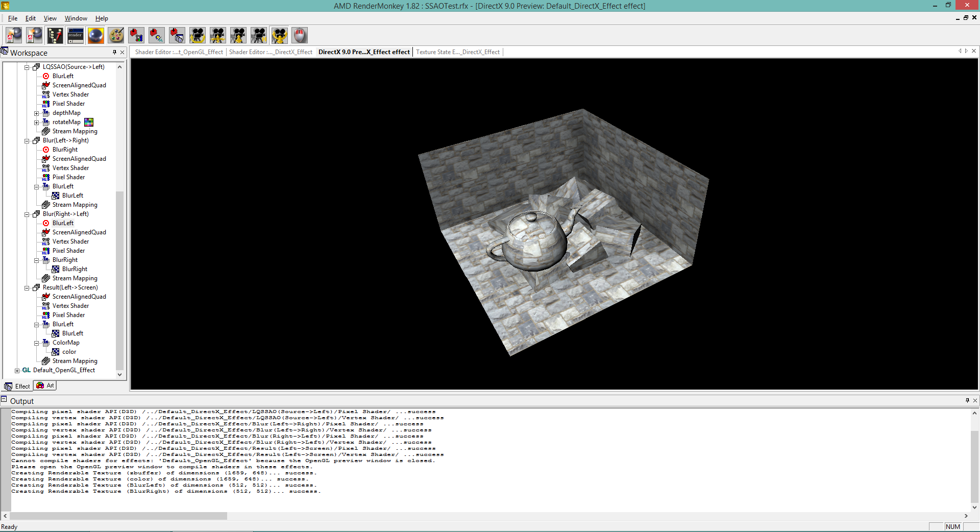
Task: Select Pixel Shader under Result(Left->Screen)
Action: (68, 315)
